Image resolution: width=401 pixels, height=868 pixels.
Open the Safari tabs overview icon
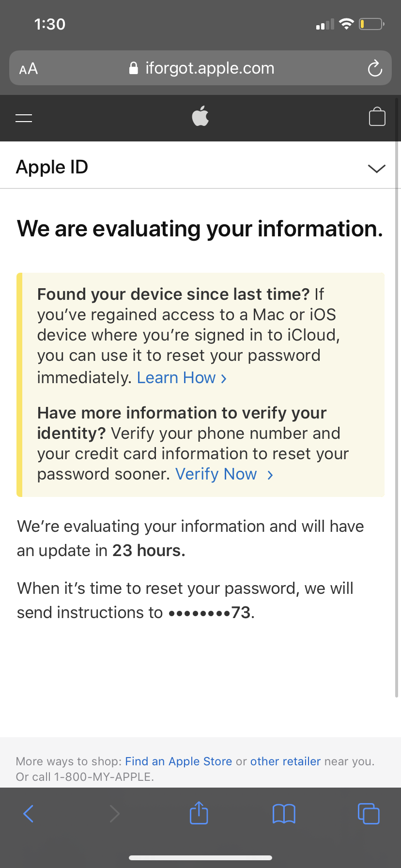[x=369, y=813]
